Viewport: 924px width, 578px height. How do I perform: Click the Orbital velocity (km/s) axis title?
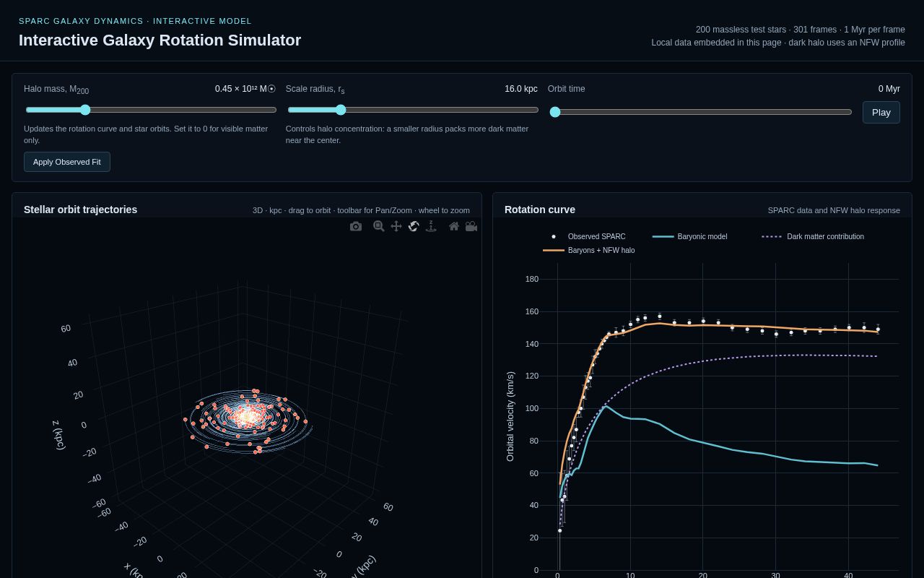pos(510,416)
